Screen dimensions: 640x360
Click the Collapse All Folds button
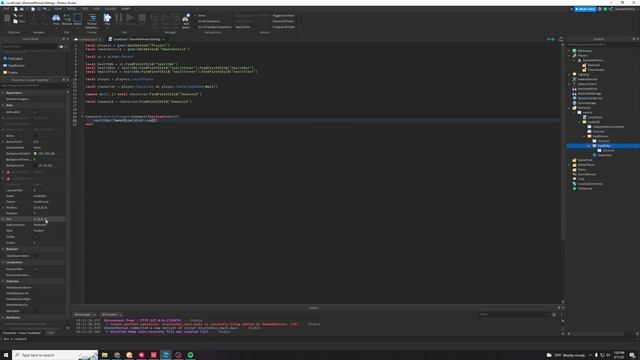(284, 27)
